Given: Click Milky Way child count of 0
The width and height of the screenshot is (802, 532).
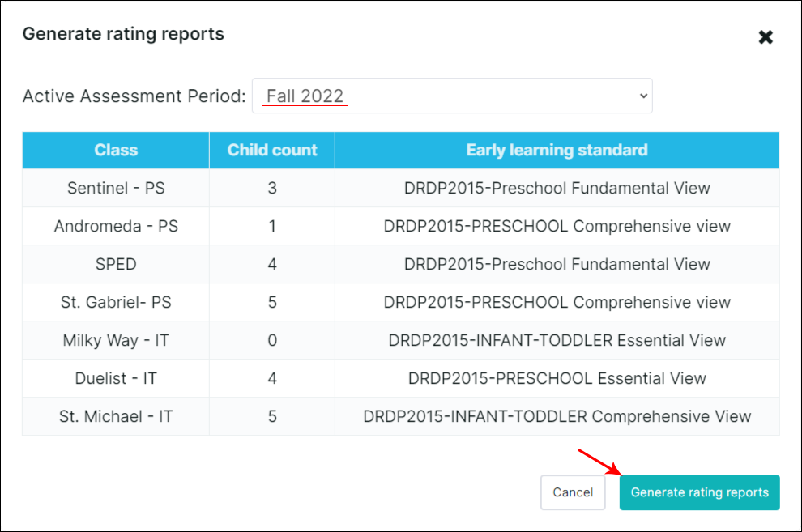Looking at the screenshot, I should tap(272, 340).
